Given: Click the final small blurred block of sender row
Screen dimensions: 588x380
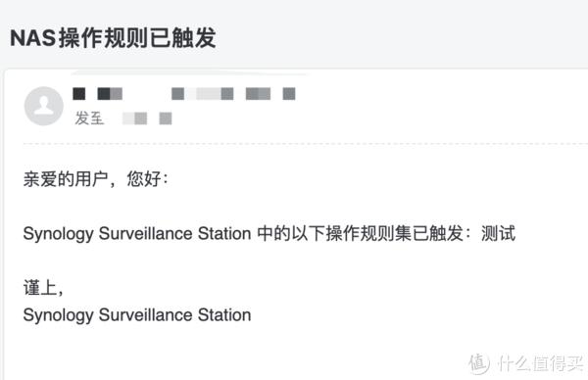Looking at the screenshot, I should click(x=289, y=94).
